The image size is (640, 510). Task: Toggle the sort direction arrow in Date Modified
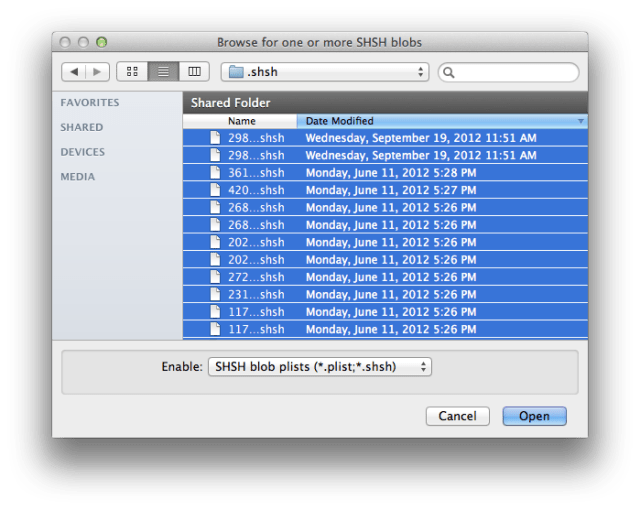pyautogui.click(x=580, y=121)
